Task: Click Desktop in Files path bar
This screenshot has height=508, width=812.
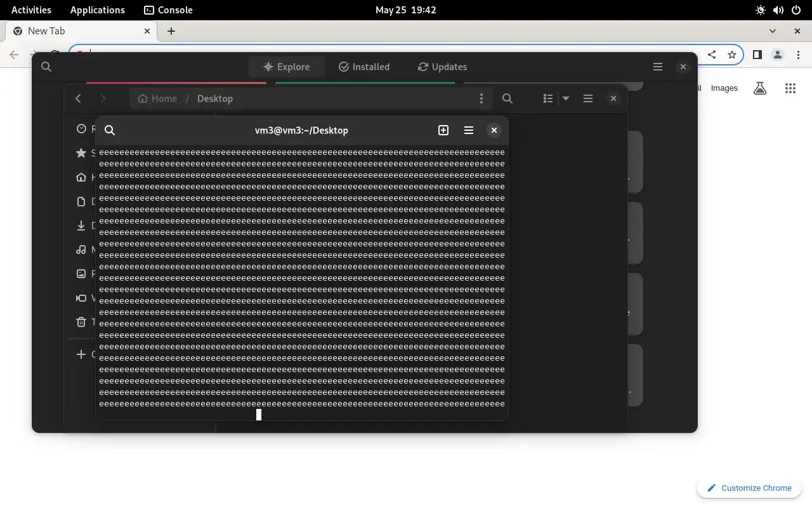Action: click(x=215, y=98)
